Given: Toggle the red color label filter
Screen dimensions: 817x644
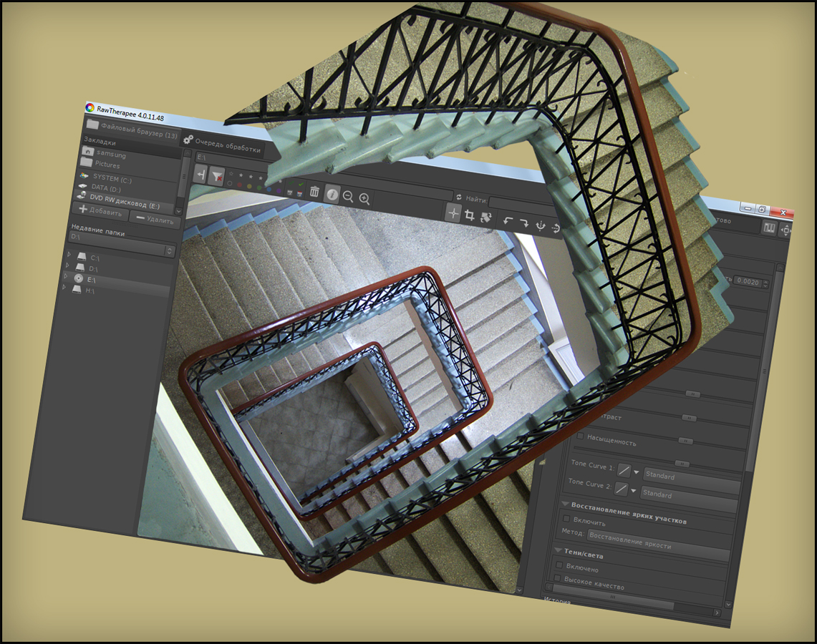Looking at the screenshot, I should (x=239, y=185).
